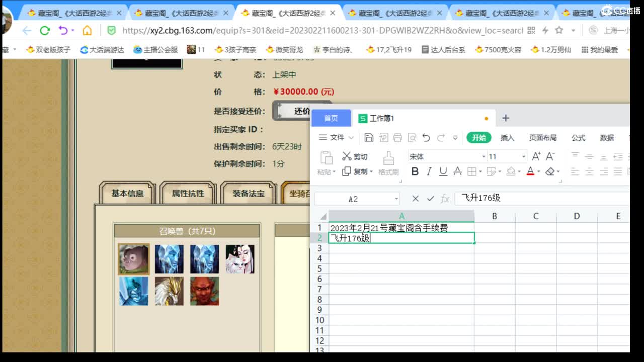
Task: Open bookmark 大话端游达
Action: tap(102, 50)
